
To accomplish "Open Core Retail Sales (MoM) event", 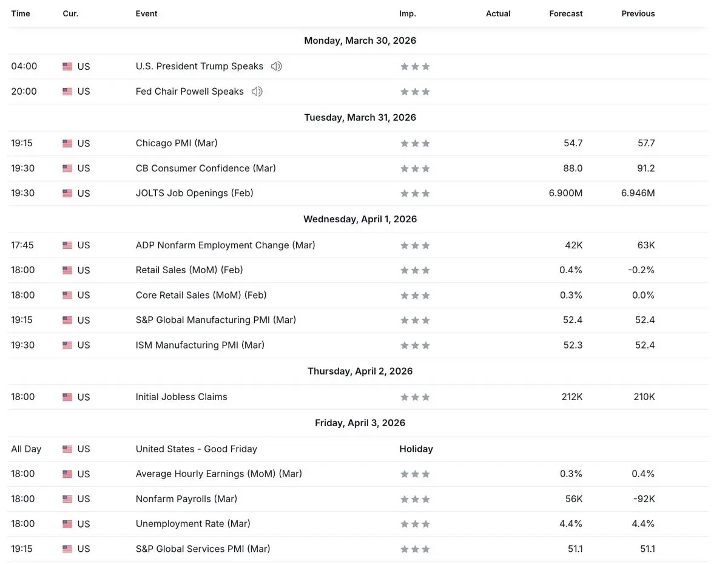I will (x=201, y=295).
